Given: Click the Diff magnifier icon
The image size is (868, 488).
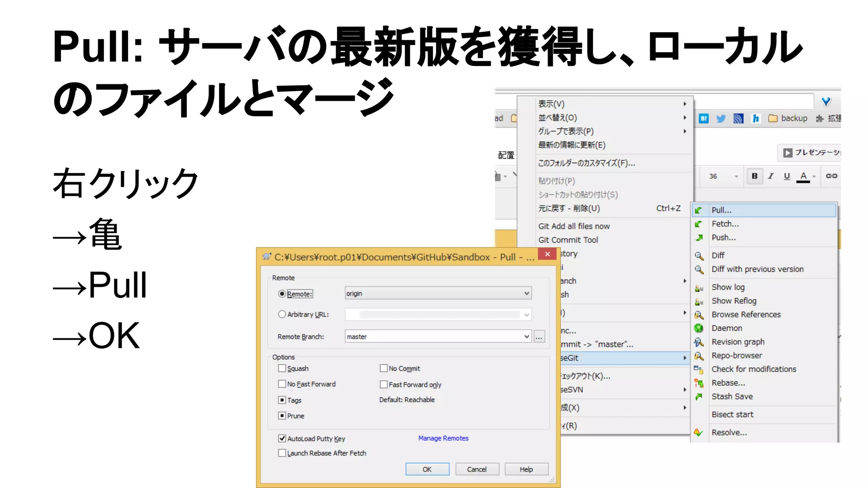Looking at the screenshot, I should (x=698, y=255).
